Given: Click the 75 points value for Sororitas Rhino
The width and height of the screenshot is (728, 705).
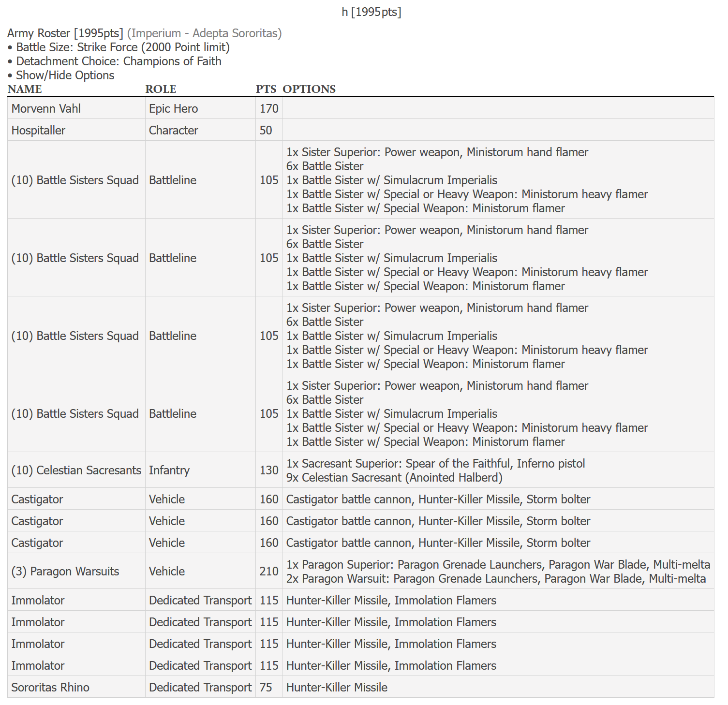Looking at the screenshot, I should (x=266, y=688).
